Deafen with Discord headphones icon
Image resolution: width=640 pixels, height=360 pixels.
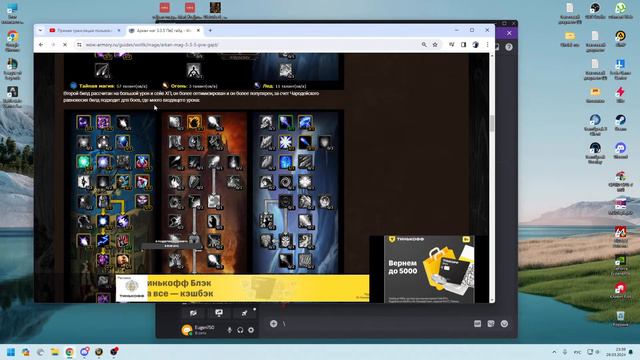click(x=240, y=330)
